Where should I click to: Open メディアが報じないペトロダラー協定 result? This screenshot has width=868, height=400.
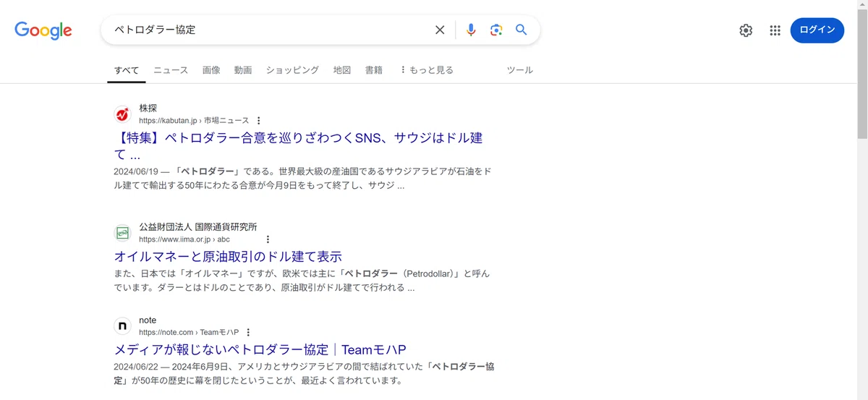pos(260,349)
